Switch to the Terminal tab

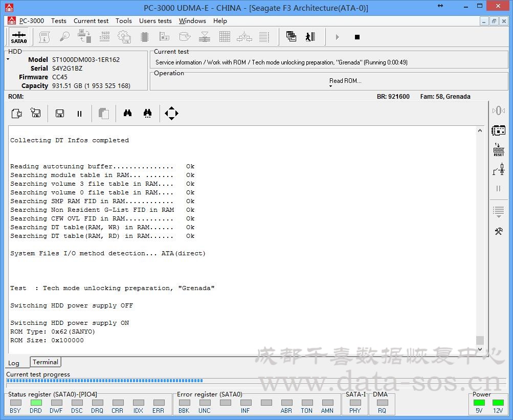pyautogui.click(x=46, y=362)
